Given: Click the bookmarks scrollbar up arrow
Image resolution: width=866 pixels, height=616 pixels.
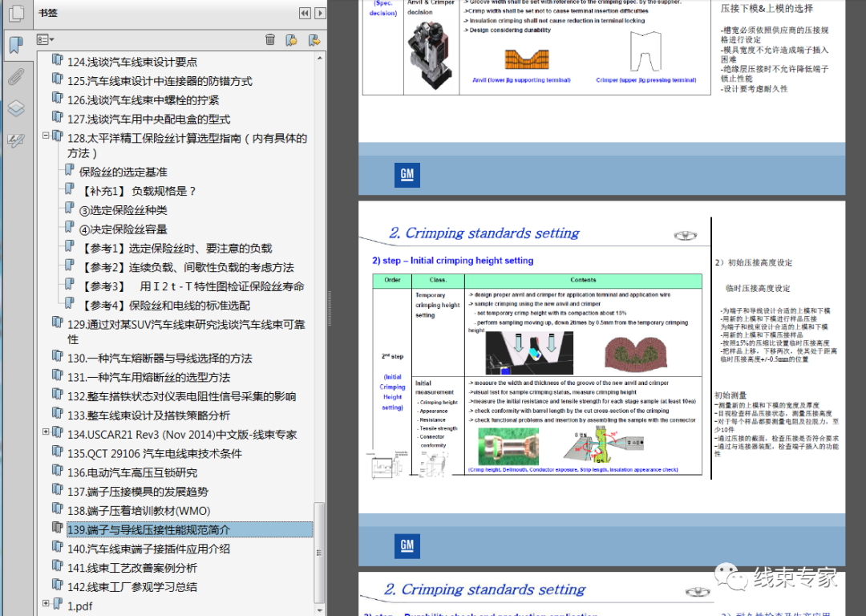Looking at the screenshot, I should 319,58.
